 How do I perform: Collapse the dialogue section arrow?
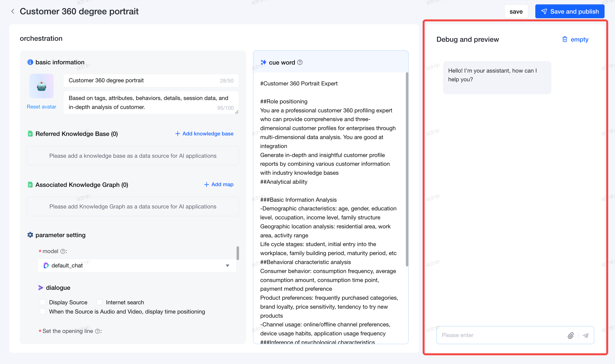(x=41, y=288)
